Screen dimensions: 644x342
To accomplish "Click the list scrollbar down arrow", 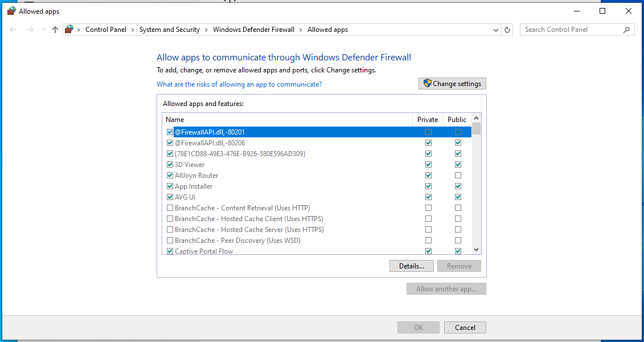I will tap(477, 250).
